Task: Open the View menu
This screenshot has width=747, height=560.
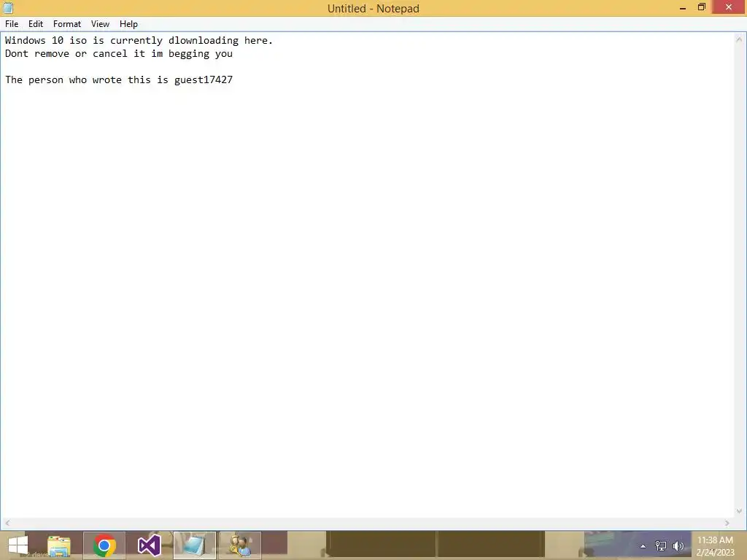Action: 100,24
